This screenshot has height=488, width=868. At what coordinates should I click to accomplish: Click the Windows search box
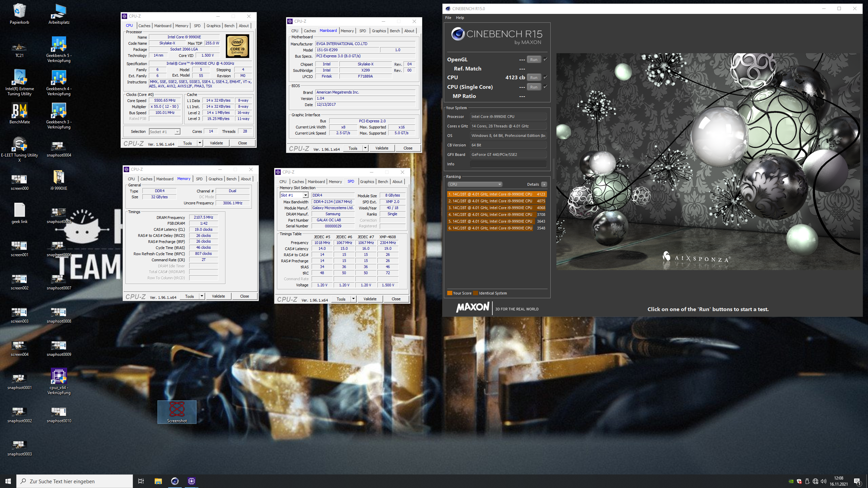(75, 481)
